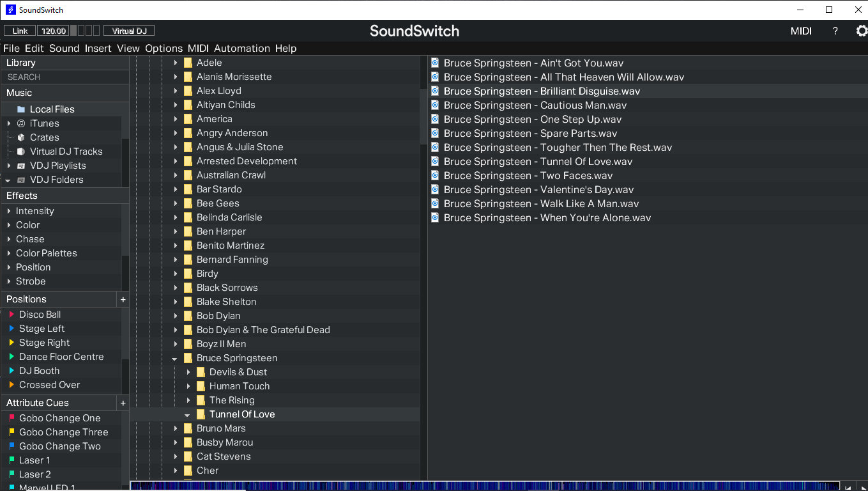Viewport: 868px width, 491px height.
Task: Click the VDJ Playlists icon
Action: (x=21, y=166)
